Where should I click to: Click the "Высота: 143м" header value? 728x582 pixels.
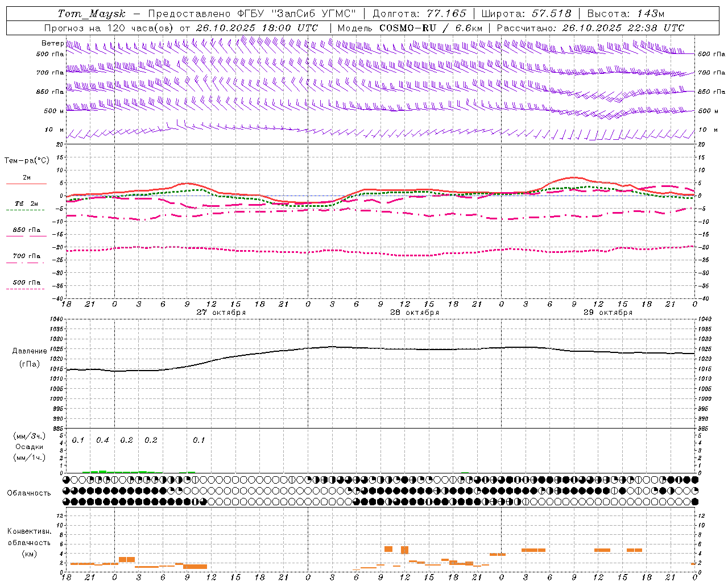pos(626,14)
